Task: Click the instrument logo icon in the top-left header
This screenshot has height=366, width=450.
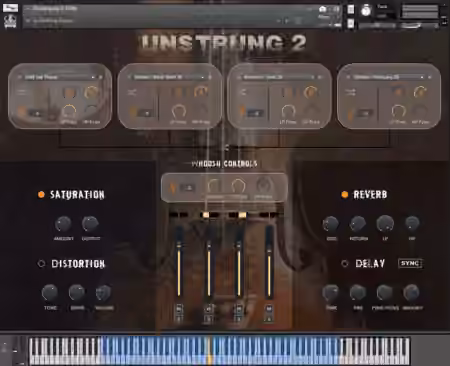Action: [x=10, y=22]
